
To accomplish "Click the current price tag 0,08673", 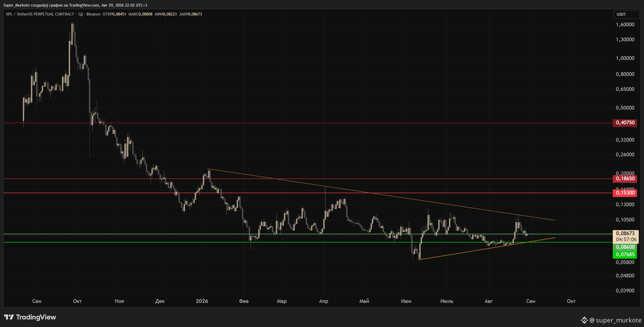I will [625, 233].
